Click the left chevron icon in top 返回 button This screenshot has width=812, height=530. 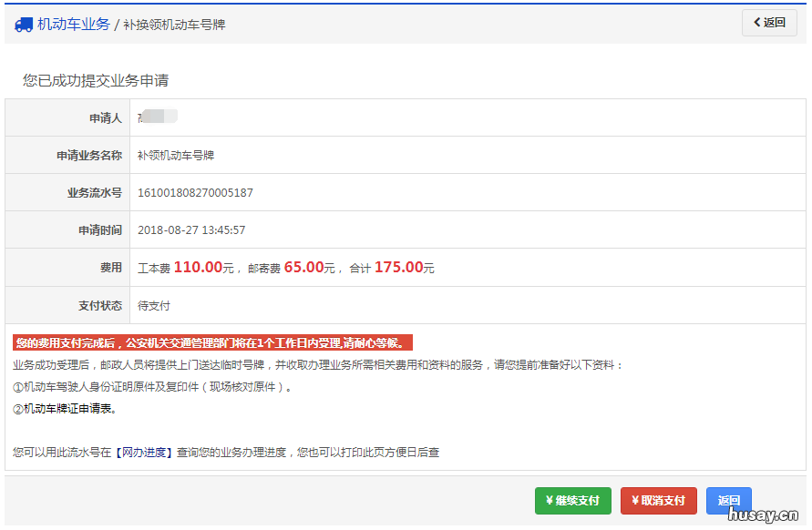pyautogui.click(x=755, y=22)
